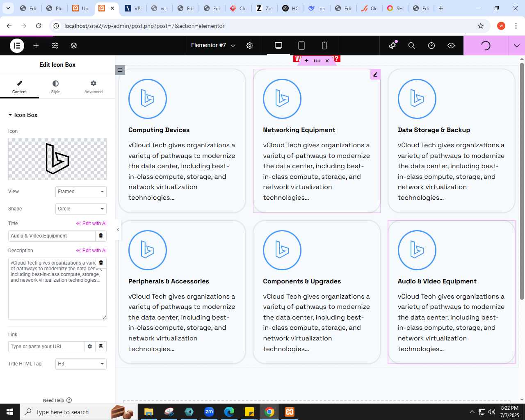Viewport: 525px width, 420px height.
Task: Collapse the editor panel arrow
Action: coord(118,230)
